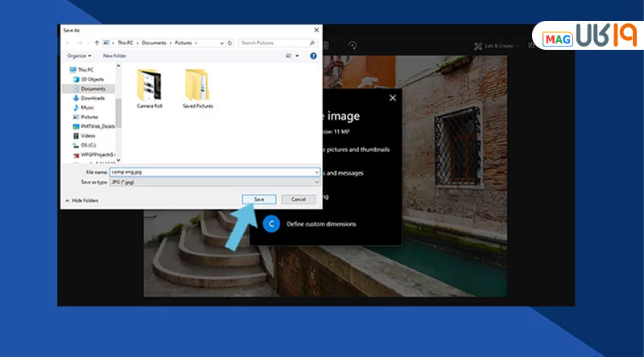Go up one folder level arrow

tap(97, 43)
